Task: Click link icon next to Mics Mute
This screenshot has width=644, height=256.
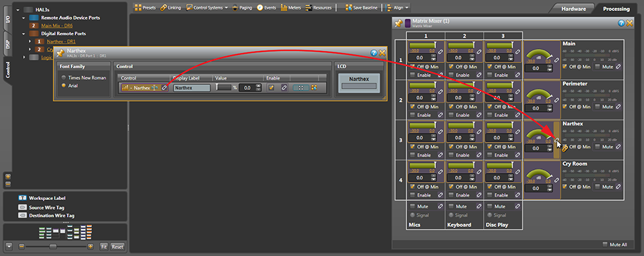Action: point(440,206)
